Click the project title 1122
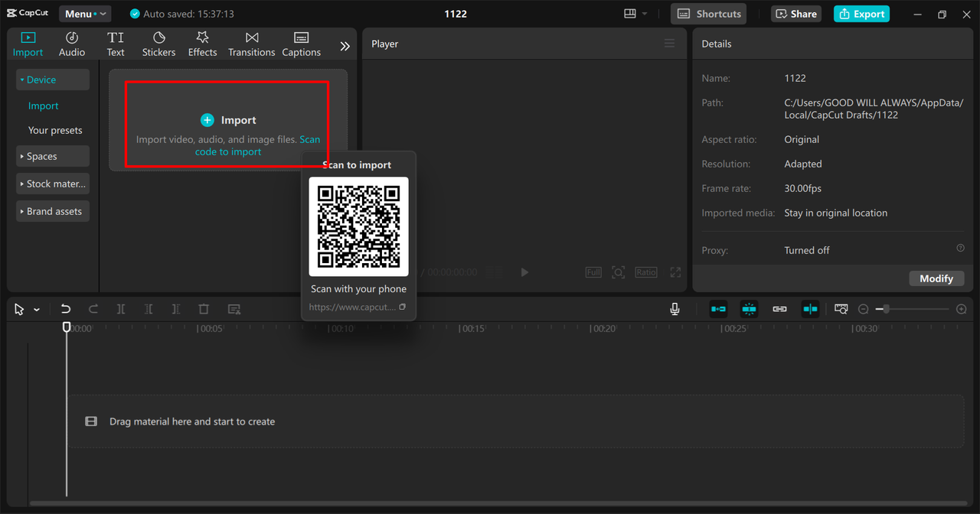980x514 pixels. click(456, 14)
